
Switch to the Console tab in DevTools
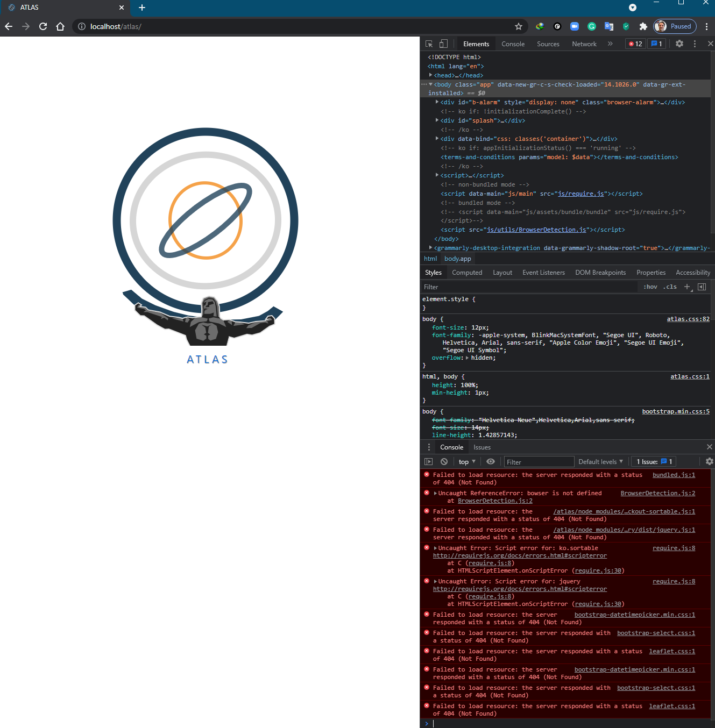coord(513,44)
